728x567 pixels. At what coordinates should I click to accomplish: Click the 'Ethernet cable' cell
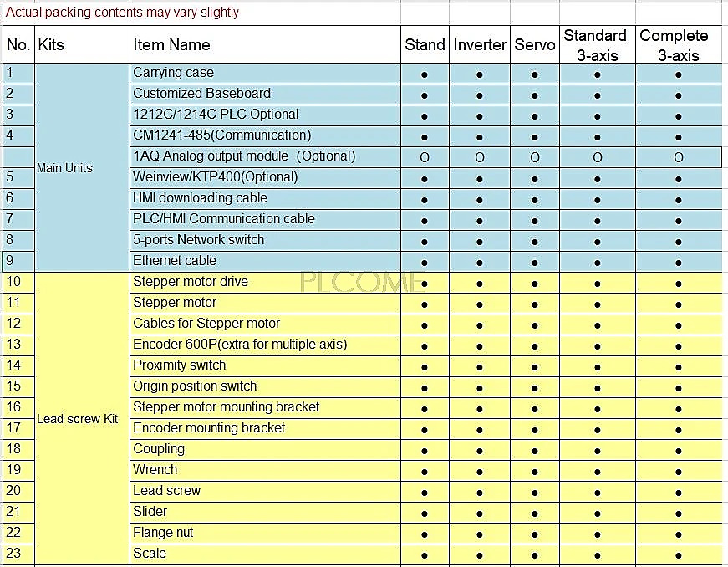(x=265, y=262)
